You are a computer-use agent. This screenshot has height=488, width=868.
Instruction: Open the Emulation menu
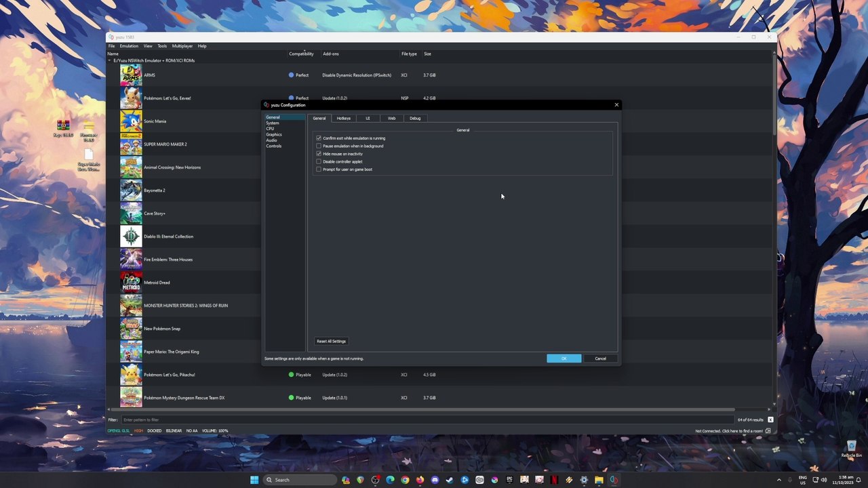129,46
